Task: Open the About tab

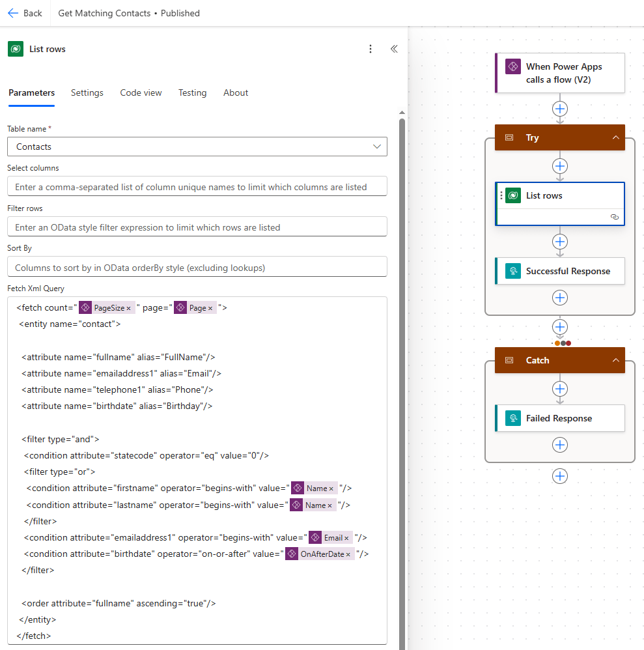Action: (236, 92)
